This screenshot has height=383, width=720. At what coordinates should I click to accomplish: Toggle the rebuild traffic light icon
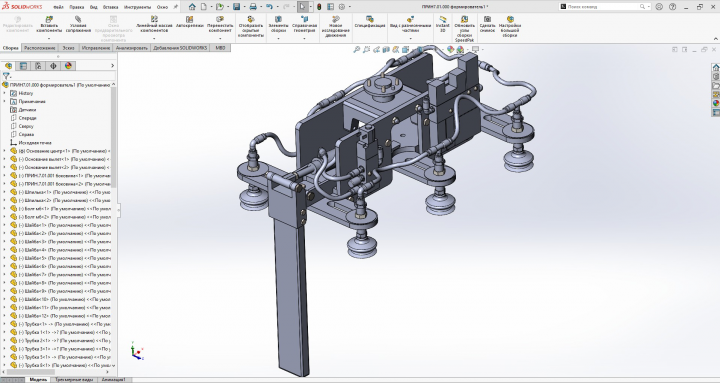point(319,6)
